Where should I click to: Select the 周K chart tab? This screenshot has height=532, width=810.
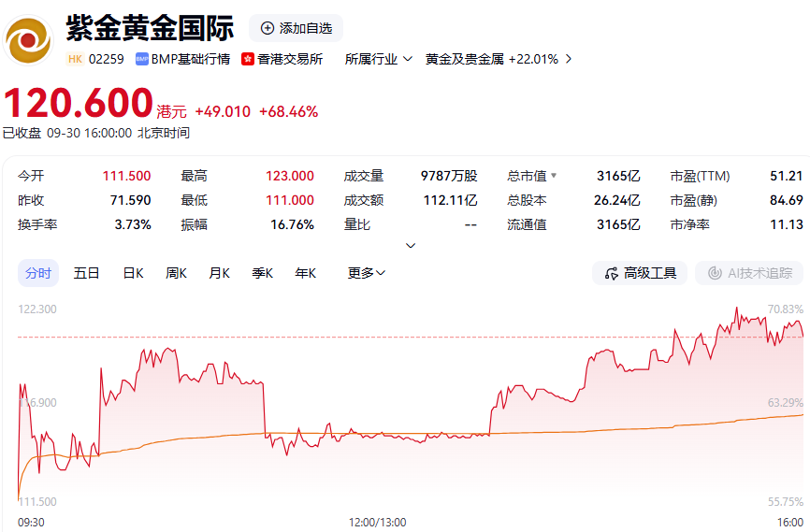click(176, 273)
